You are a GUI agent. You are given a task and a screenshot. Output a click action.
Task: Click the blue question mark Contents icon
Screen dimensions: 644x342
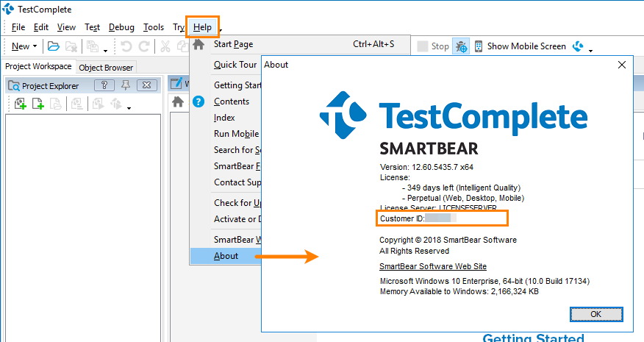click(x=198, y=101)
